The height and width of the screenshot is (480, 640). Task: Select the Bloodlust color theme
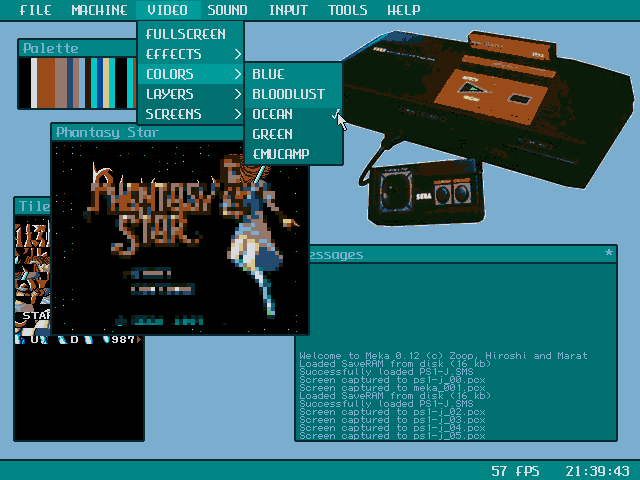point(293,94)
